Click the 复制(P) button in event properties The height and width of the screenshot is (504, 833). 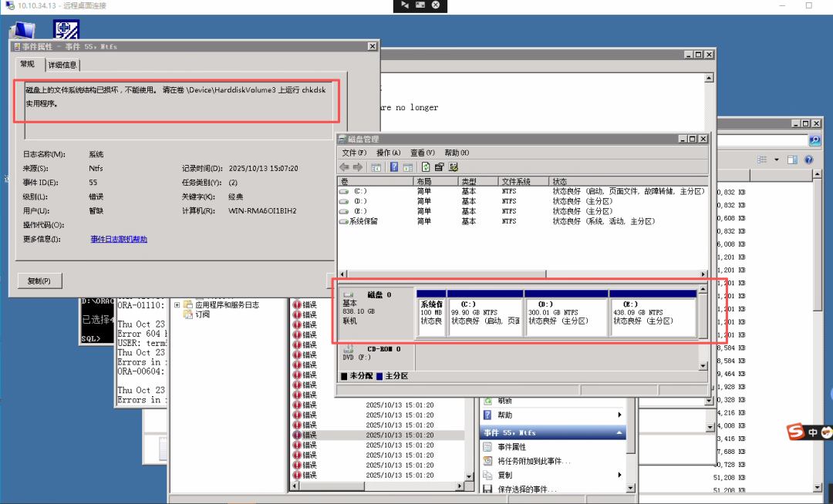(x=40, y=281)
